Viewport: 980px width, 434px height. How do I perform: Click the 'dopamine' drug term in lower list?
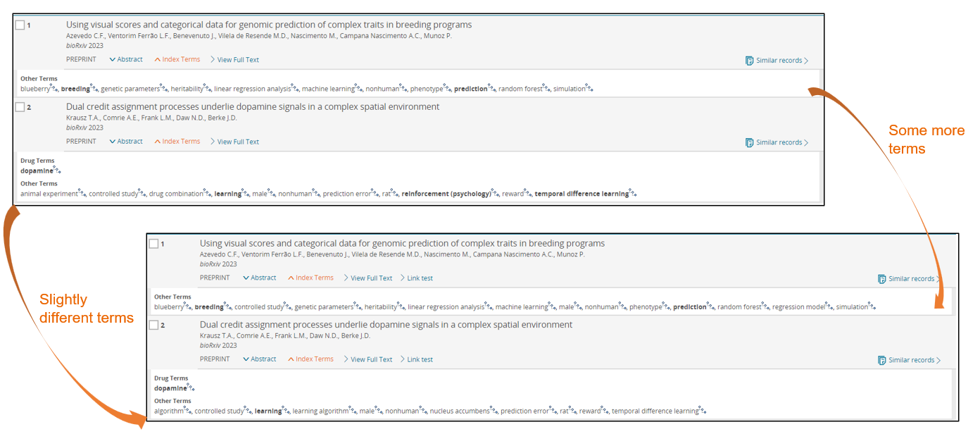pyautogui.click(x=170, y=388)
